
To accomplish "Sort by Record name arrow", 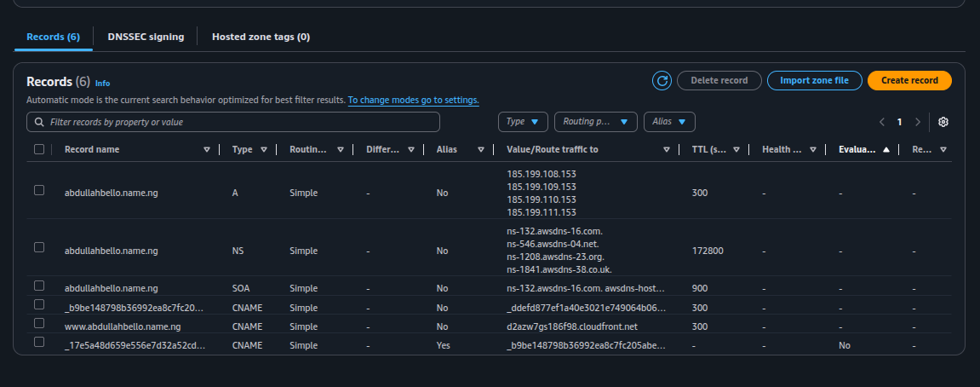I will point(207,150).
